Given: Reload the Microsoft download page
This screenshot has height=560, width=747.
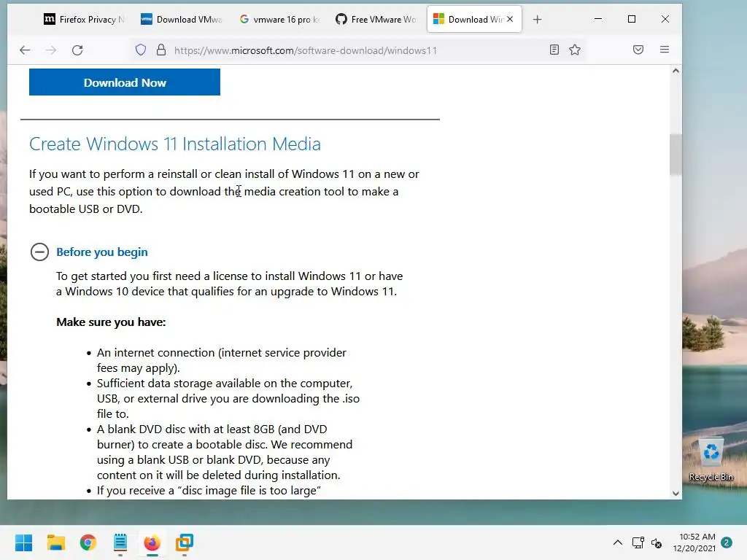Looking at the screenshot, I should [77, 50].
